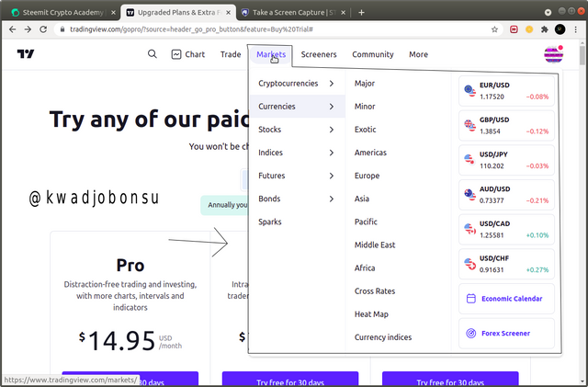Click GBP/USD flag pair icon
The height and width of the screenshot is (387, 588).
pos(469,125)
